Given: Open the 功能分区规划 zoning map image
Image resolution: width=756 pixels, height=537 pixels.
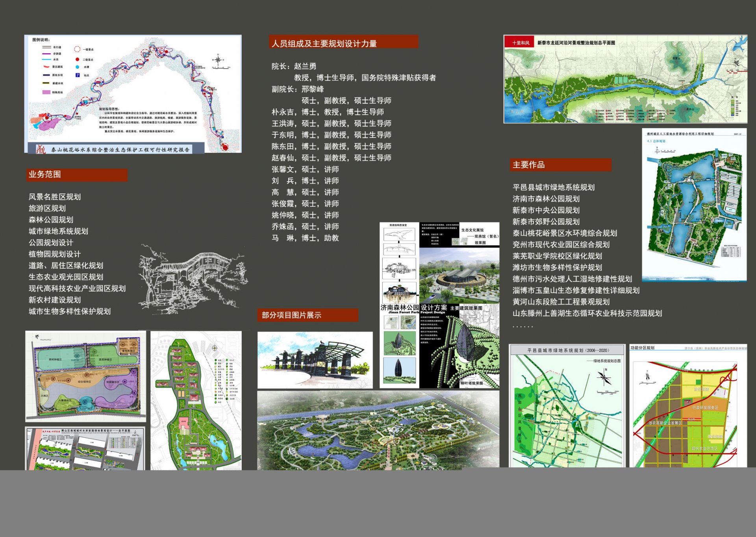Looking at the screenshot, I should point(688,406).
